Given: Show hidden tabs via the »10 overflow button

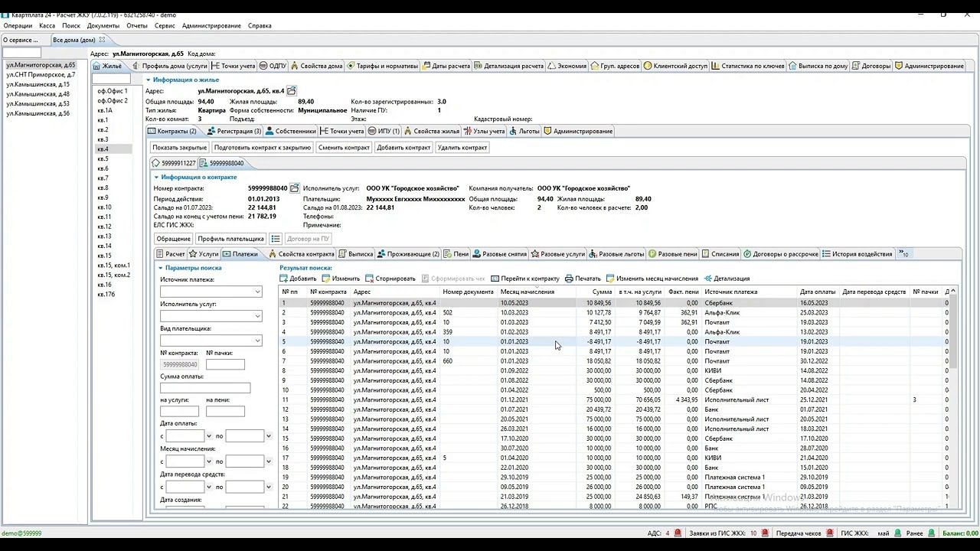Looking at the screenshot, I should click(x=903, y=253).
